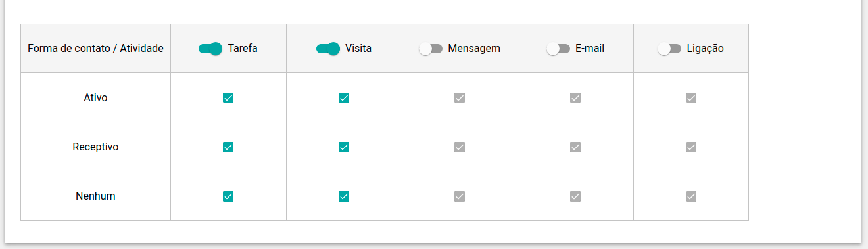Disable the Tarefa toggle switch
868x249 pixels.
[x=210, y=49]
